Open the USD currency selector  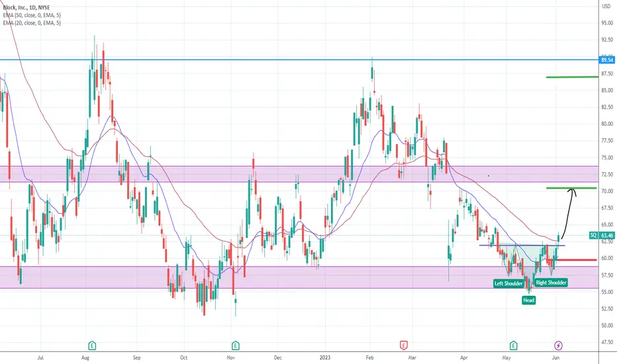606,7
